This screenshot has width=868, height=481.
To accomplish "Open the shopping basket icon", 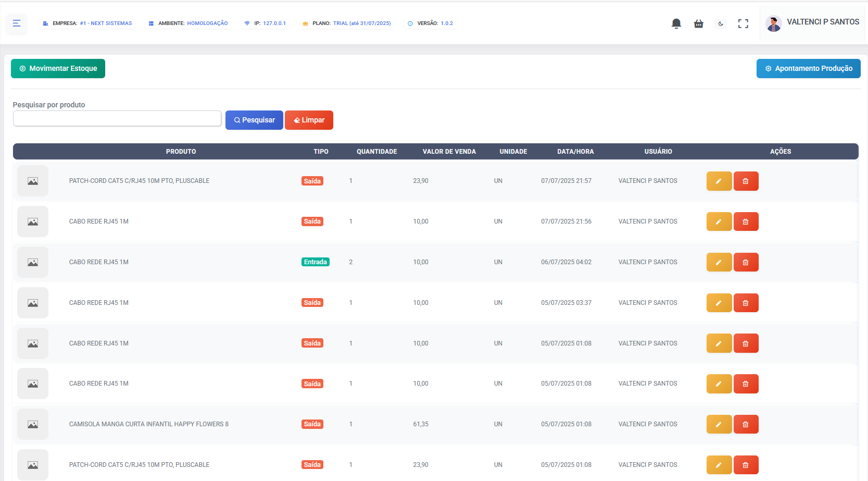I will [x=698, y=23].
